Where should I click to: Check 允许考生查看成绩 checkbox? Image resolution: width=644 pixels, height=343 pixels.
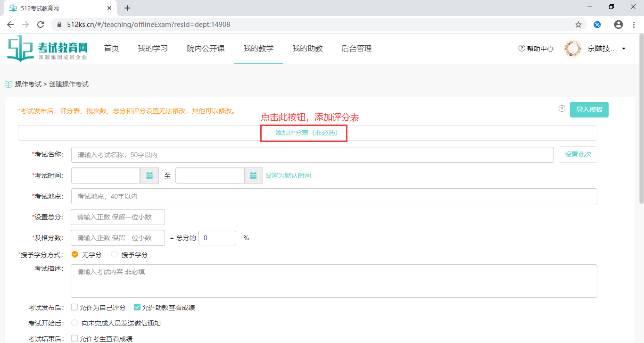click(x=74, y=338)
